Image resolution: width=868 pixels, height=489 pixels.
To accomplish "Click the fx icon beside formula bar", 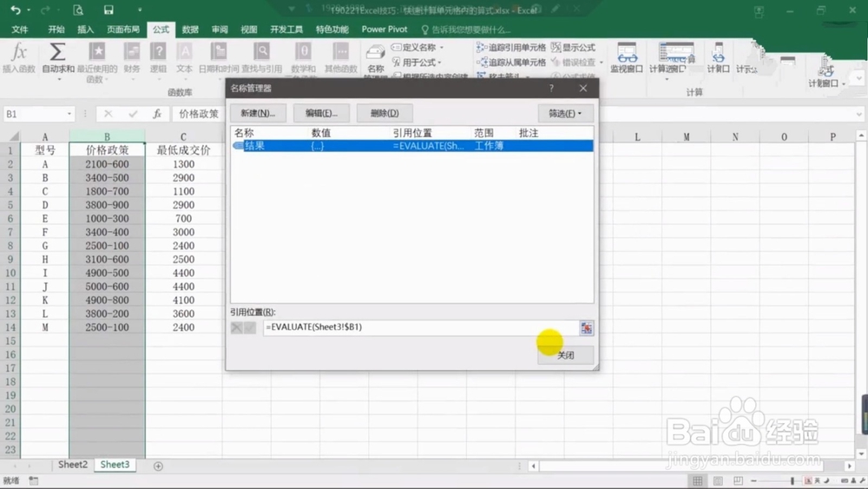I will coord(157,114).
